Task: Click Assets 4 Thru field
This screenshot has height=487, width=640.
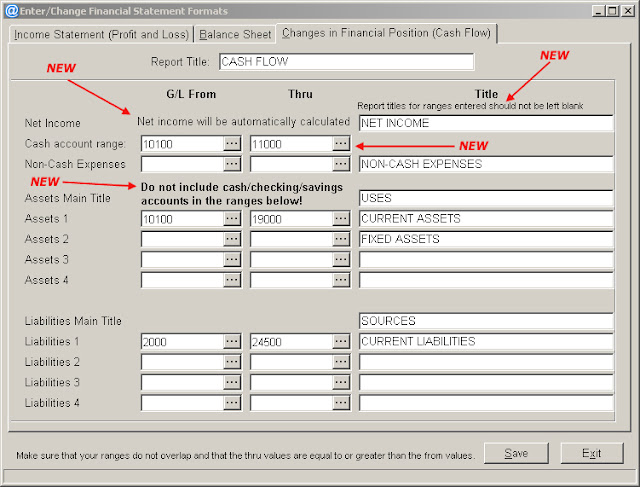Action: 291,280
